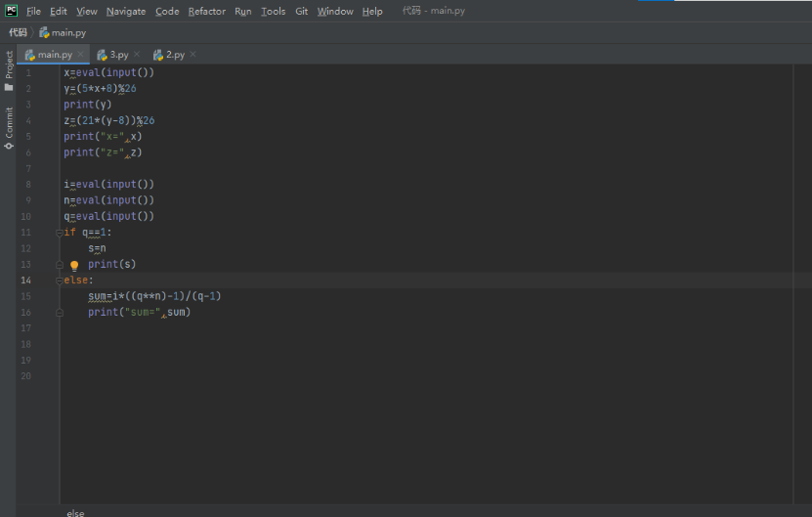Click the print("sum=",sum) line
This screenshot has height=517, width=812.
140,313
